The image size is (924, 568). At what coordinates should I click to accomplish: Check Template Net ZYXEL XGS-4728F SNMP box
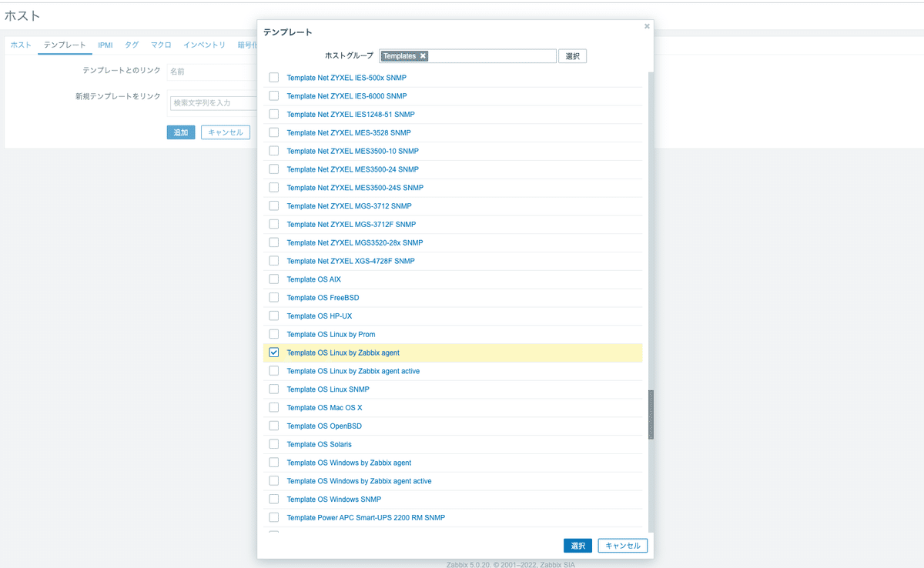click(273, 261)
